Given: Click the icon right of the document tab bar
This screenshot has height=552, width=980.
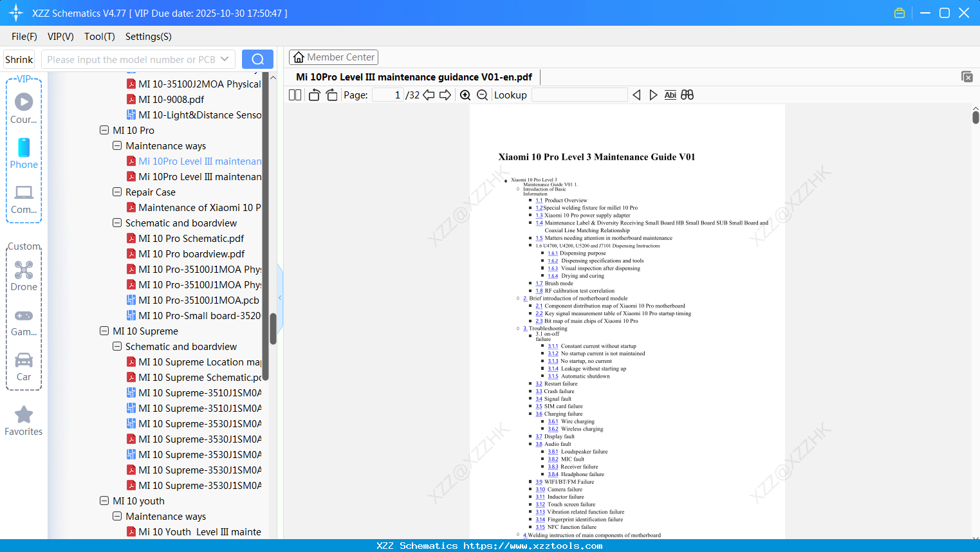Looking at the screenshot, I should tap(967, 77).
